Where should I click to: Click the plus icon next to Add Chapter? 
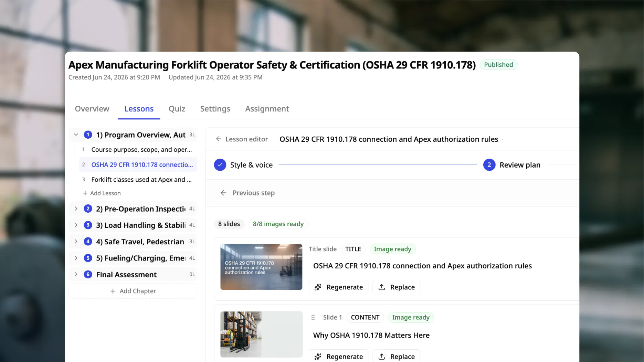point(113,291)
